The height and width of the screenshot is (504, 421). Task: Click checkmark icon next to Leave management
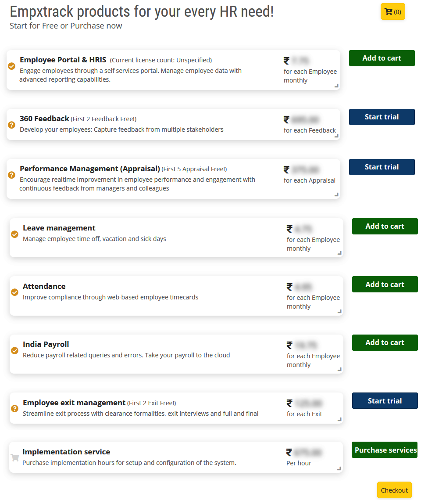[x=14, y=234]
